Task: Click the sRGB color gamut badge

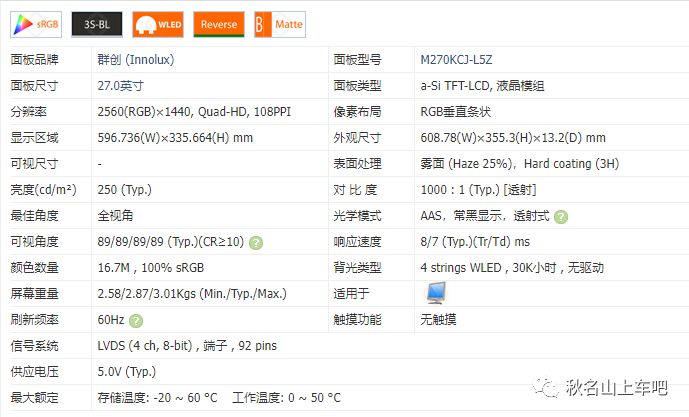Action: point(36,24)
